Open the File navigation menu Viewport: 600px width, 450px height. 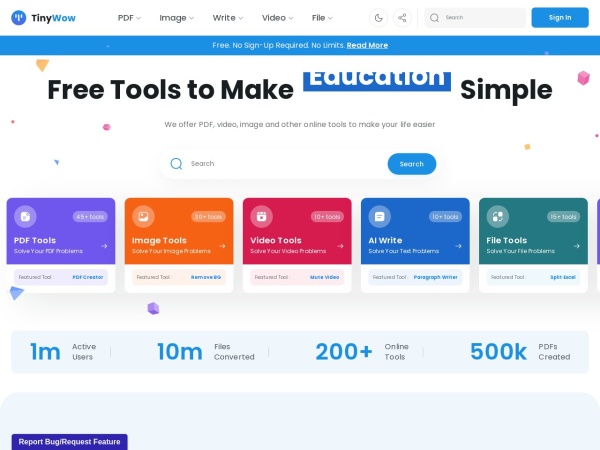(323, 17)
